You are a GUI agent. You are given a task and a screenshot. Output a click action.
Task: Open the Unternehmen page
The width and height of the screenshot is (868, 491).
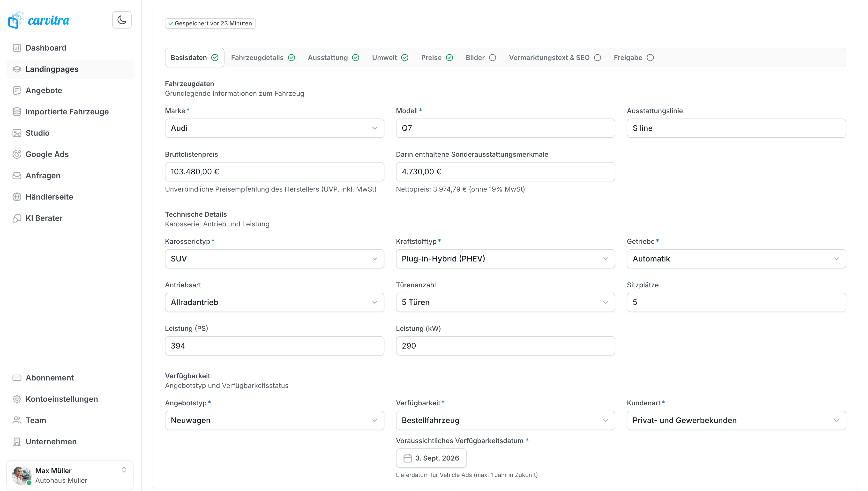70,441
